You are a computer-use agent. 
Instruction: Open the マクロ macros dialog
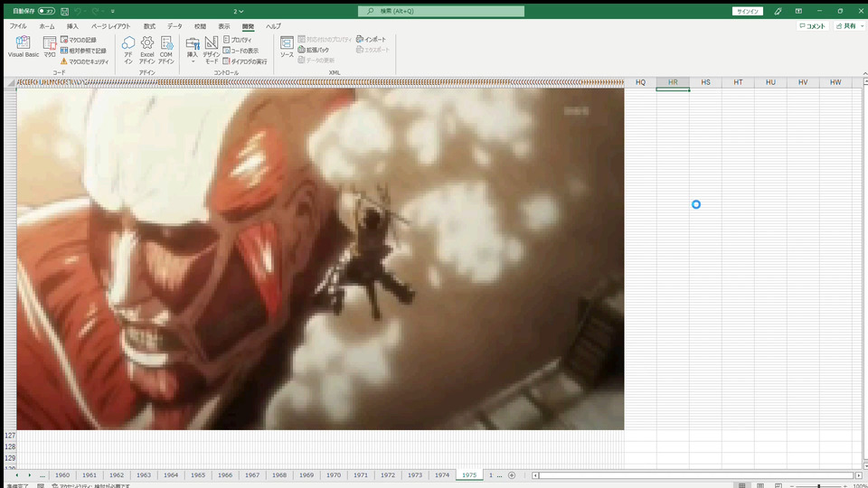50,47
